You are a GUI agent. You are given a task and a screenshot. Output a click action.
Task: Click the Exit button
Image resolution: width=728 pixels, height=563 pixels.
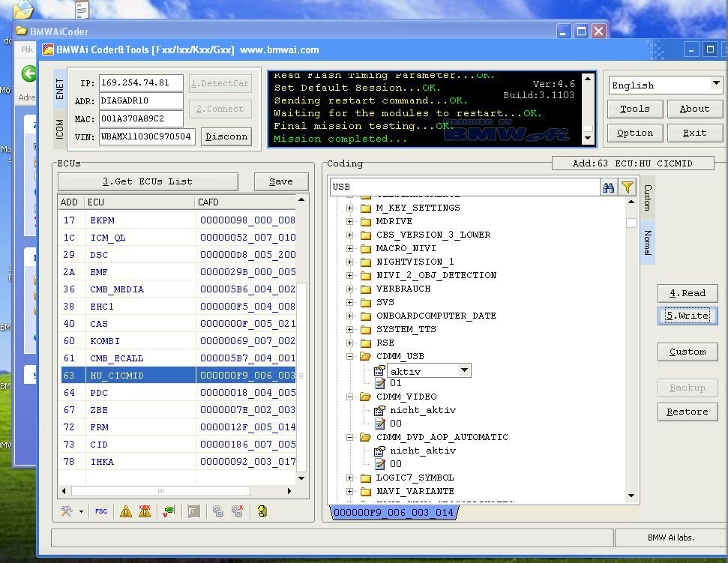click(x=695, y=133)
